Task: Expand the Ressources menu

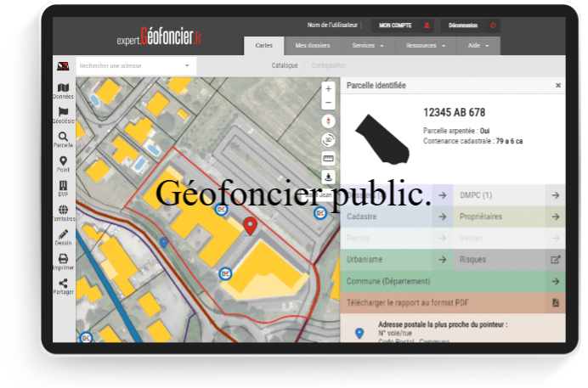Action: [x=426, y=46]
